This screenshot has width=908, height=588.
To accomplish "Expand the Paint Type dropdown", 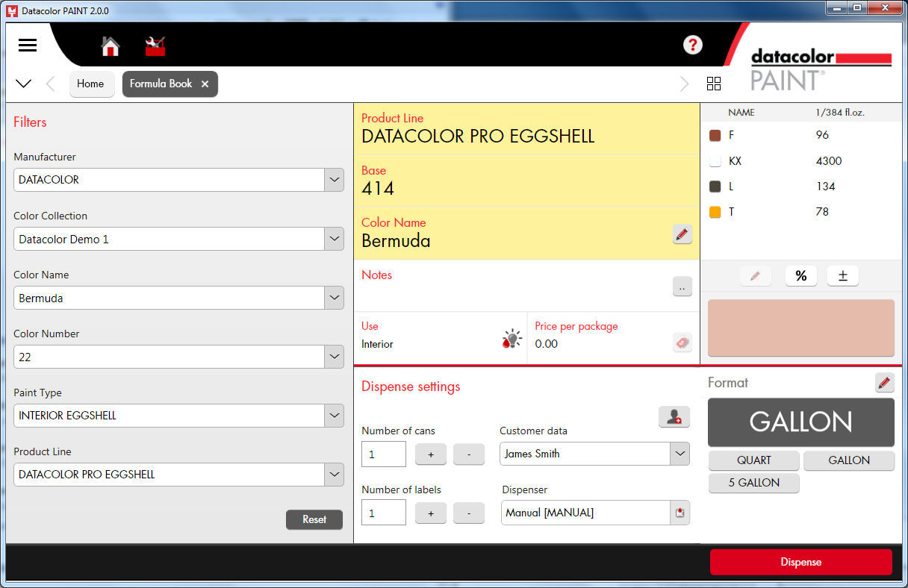I will point(334,416).
